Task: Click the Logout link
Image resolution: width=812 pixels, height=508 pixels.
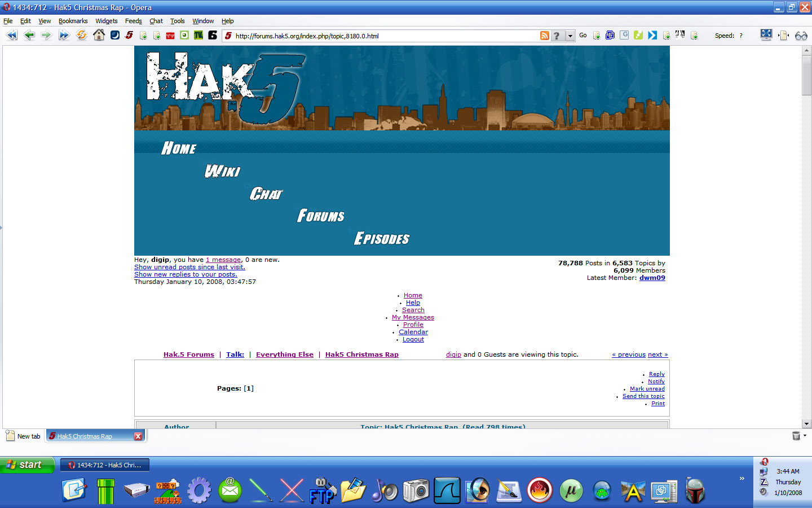Action: (x=413, y=339)
